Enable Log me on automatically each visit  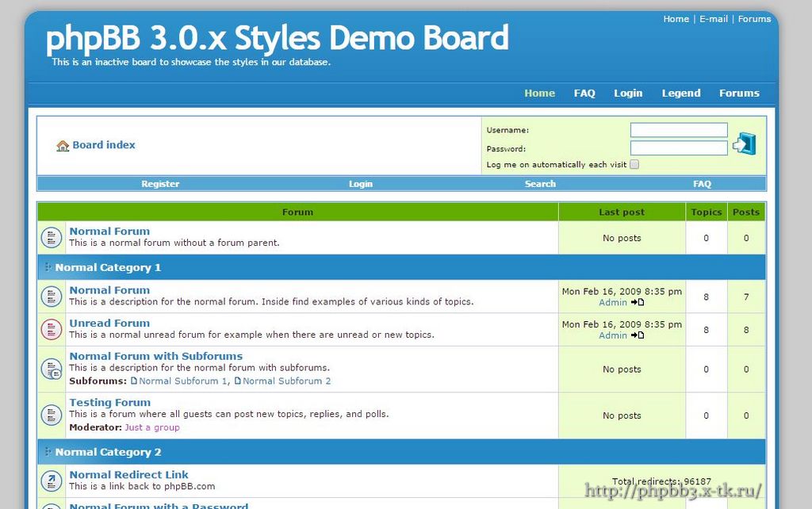coord(634,164)
